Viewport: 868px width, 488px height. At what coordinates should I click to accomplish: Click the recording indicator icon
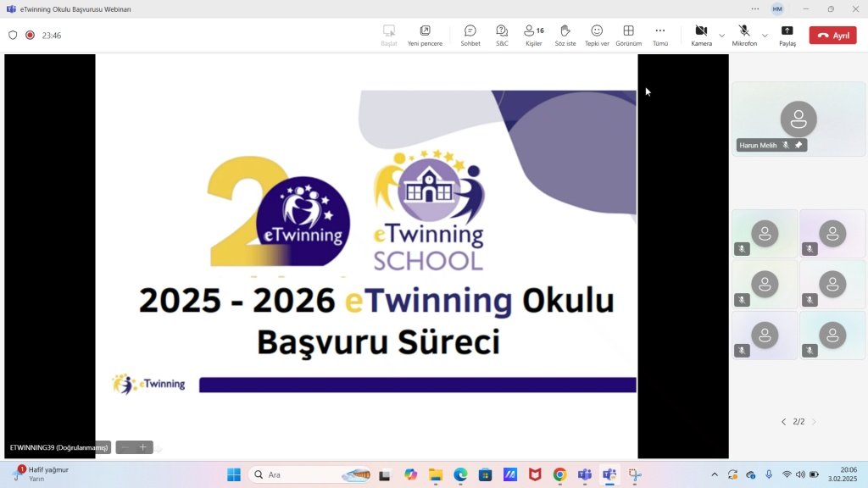[30, 35]
